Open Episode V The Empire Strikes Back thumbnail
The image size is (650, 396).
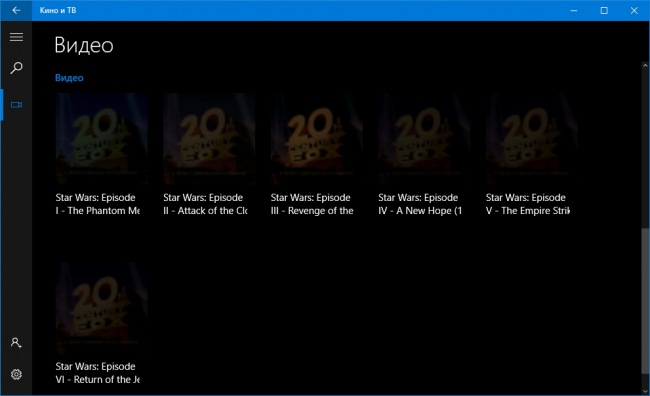pos(532,139)
